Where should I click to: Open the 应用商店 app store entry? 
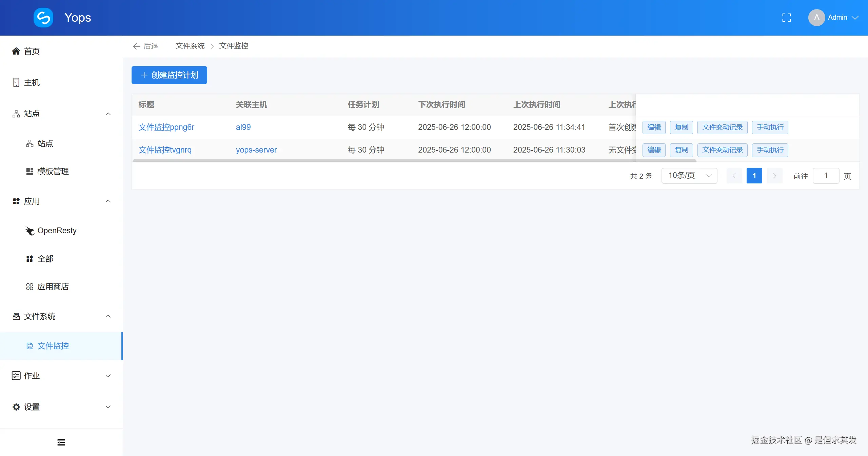click(53, 286)
